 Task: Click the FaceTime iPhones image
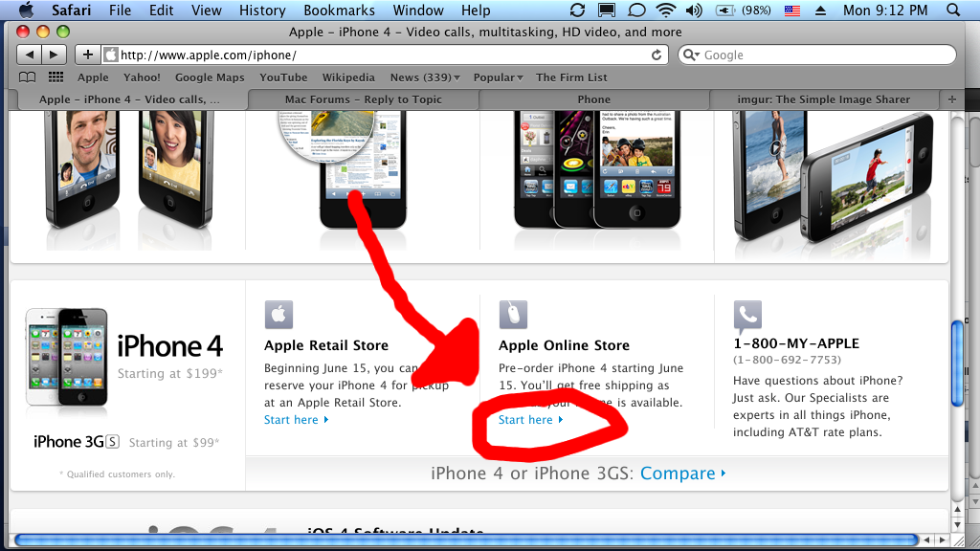click(129, 170)
